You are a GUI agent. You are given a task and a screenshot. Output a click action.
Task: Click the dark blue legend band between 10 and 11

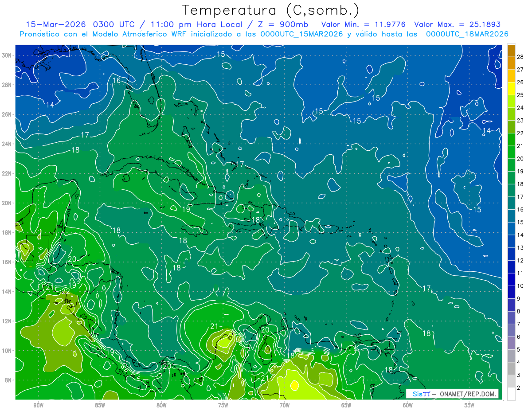coord(511,280)
